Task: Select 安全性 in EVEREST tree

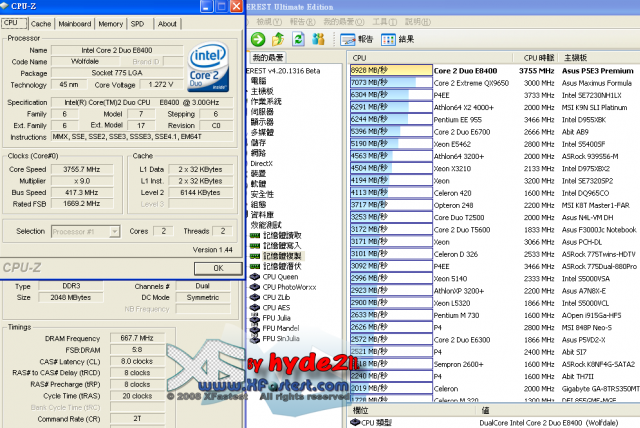Action: pyautogui.click(x=262, y=194)
